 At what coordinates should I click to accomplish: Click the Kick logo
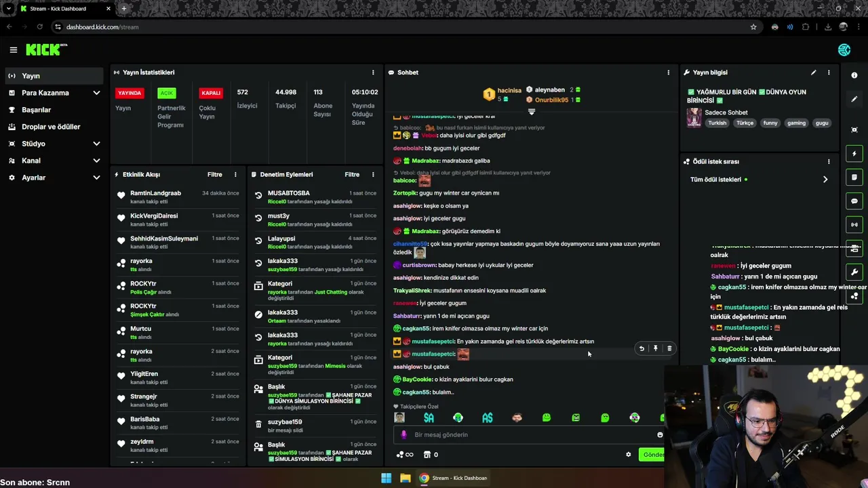(47, 49)
